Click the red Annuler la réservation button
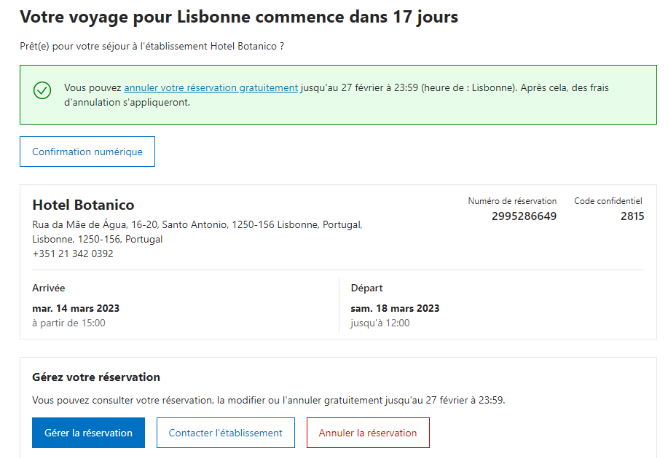Viewport: 668px width, 458px height. coord(368,433)
